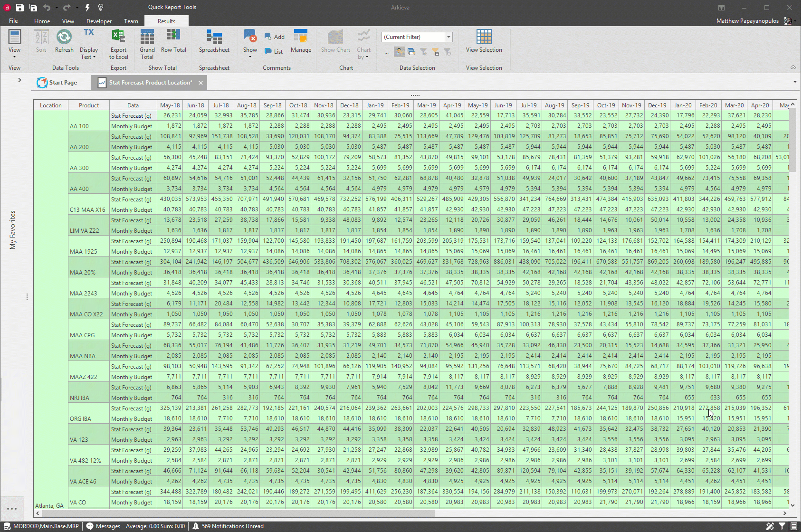Open Messages in the status bar
This screenshot has width=802, height=532.
pos(103,526)
